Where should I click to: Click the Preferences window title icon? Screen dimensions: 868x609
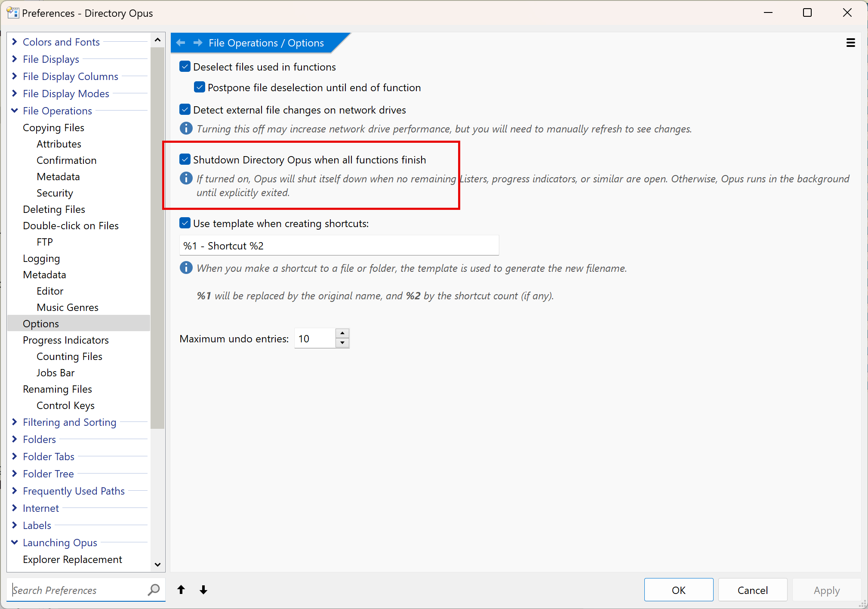13,13
